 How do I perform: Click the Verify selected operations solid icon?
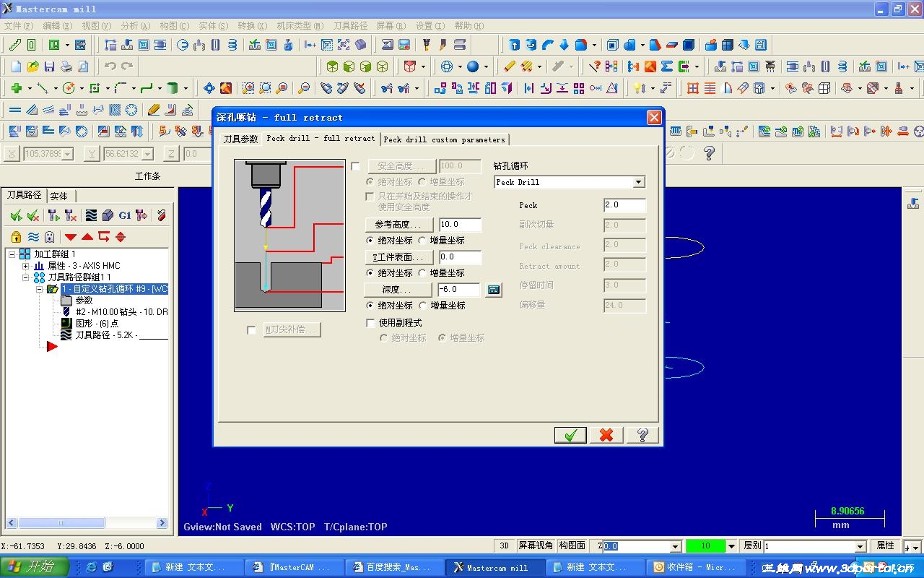click(108, 215)
